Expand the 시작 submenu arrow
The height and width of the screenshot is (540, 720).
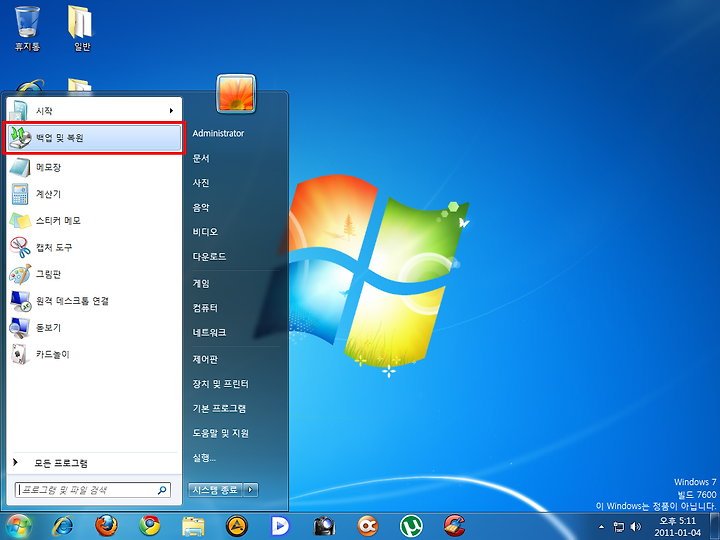pyautogui.click(x=171, y=111)
